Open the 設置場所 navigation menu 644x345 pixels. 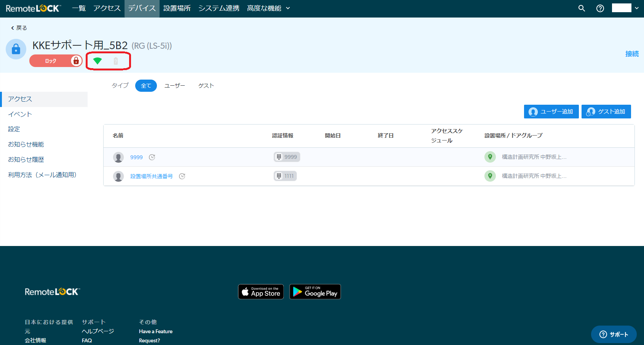click(x=177, y=8)
